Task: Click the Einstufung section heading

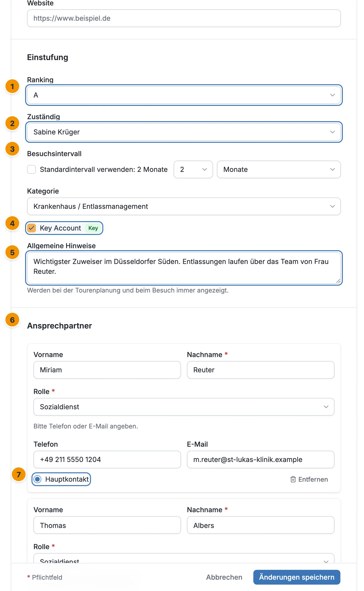Action: [x=48, y=57]
